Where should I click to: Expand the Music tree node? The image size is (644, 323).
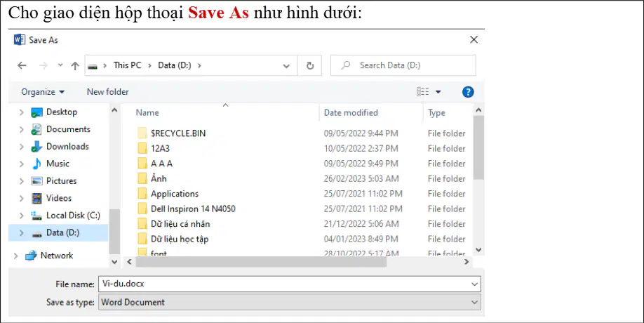21,164
